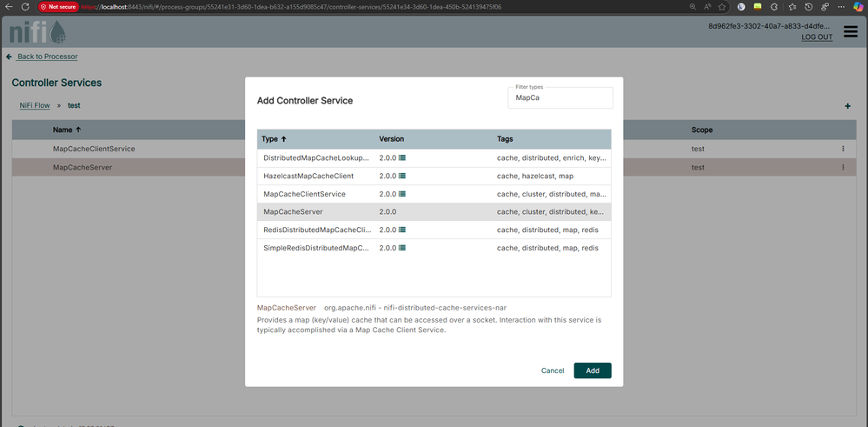The height and width of the screenshot is (427, 868).
Task: Open version list icon for RedisDistributedMapCacheClient
Action: pos(402,230)
